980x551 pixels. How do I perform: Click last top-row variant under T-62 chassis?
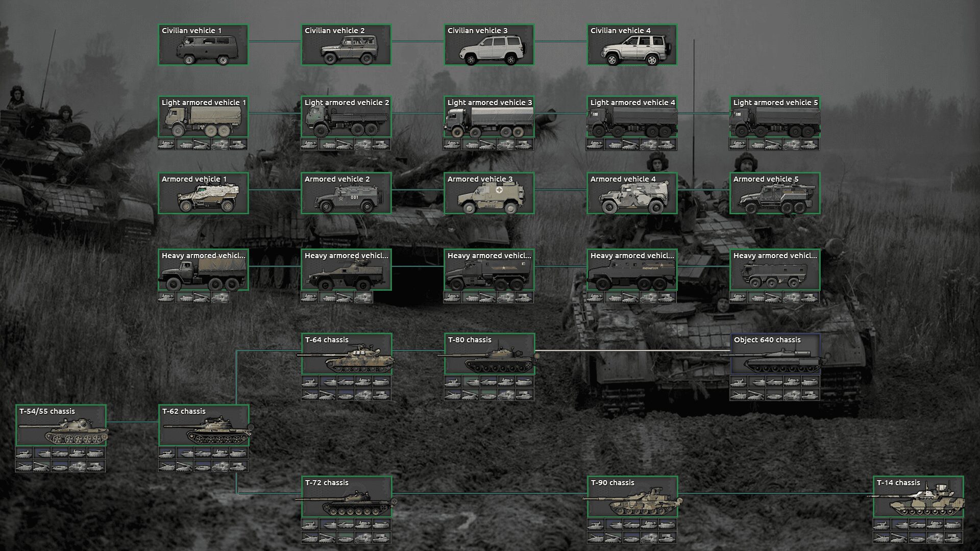pyautogui.click(x=239, y=453)
